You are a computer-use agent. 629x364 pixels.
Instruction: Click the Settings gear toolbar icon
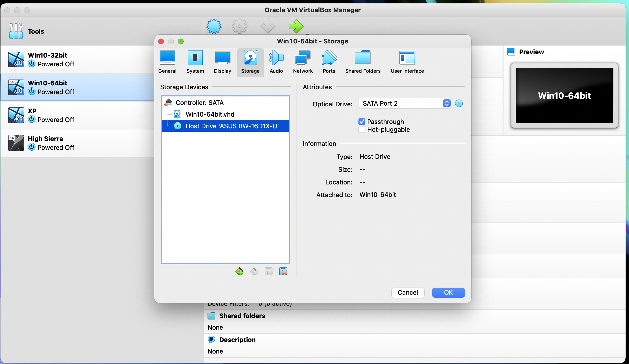coord(239,26)
